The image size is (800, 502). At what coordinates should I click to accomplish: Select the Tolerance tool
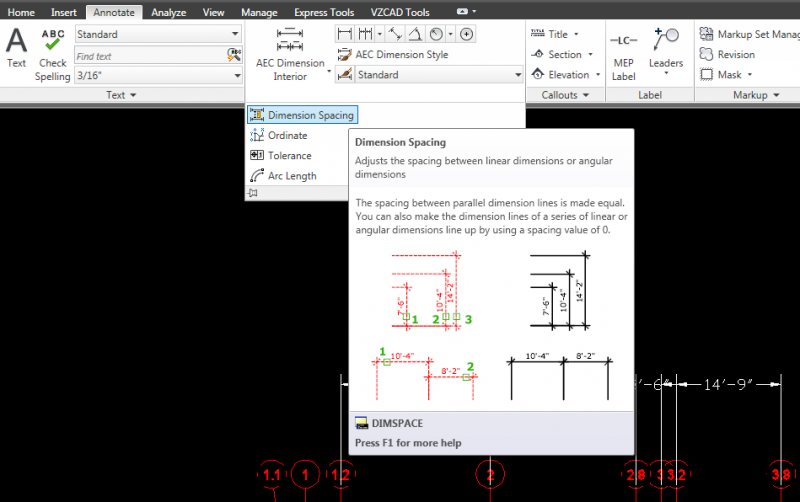[x=289, y=156]
